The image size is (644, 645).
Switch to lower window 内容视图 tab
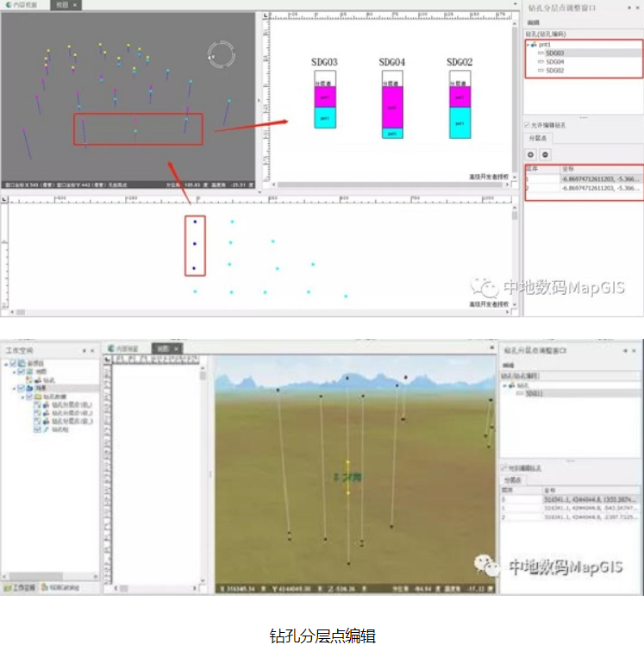[123, 348]
